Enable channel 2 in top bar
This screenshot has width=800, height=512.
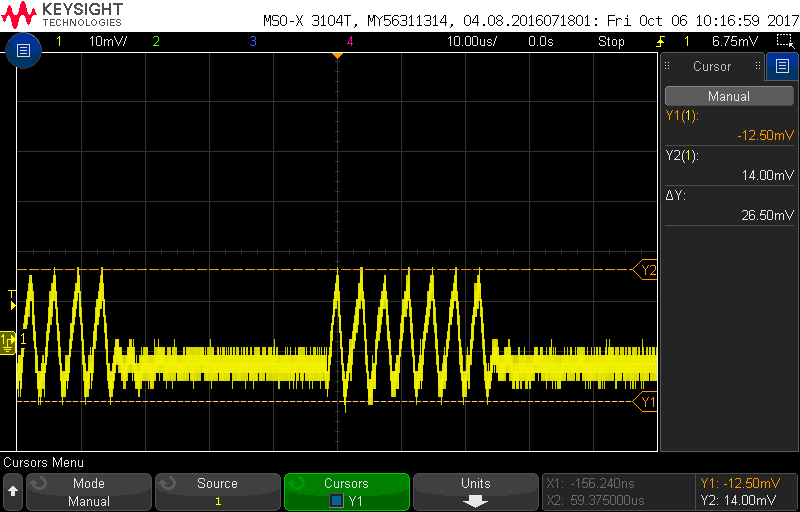[156, 41]
